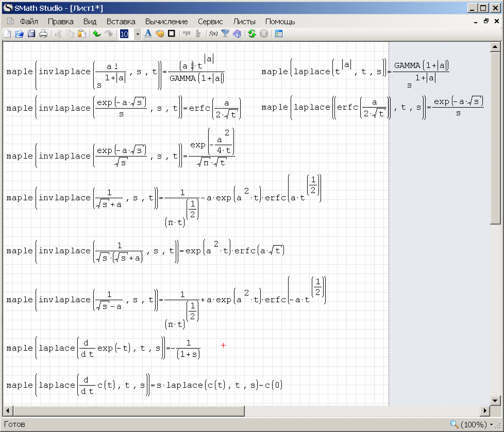Open the window control dropdown at top right
The image size is (504, 432).
tap(485, 22)
